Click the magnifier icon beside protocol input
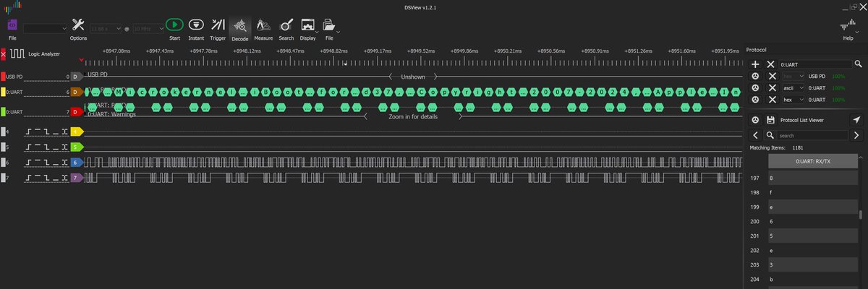Viewport: 868px width, 289px height. tap(858, 64)
